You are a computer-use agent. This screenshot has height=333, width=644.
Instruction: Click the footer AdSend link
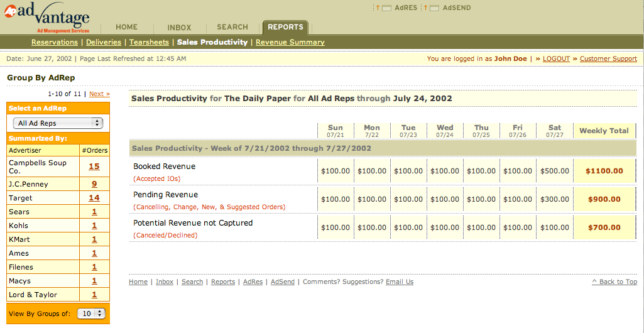point(283,281)
